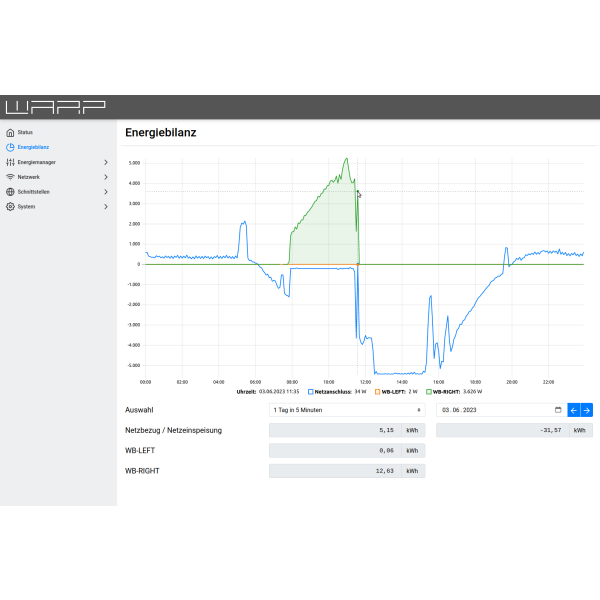This screenshot has width=600, height=600.
Task: Click the 'WB-LEFT' row label
Action: (x=140, y=450)
